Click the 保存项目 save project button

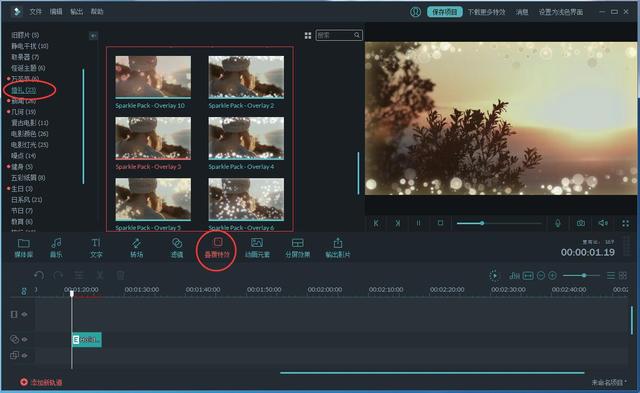[445, 12]
